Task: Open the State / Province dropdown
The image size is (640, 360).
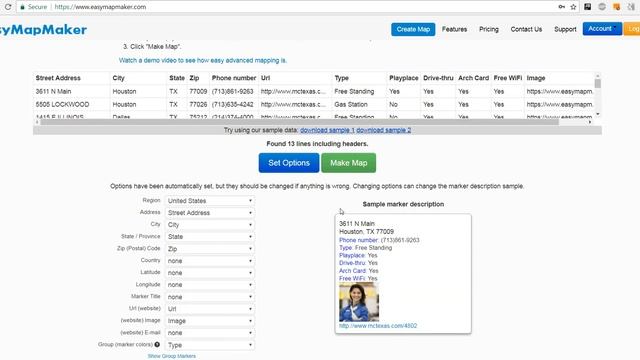Action: (x=210, y=237)
